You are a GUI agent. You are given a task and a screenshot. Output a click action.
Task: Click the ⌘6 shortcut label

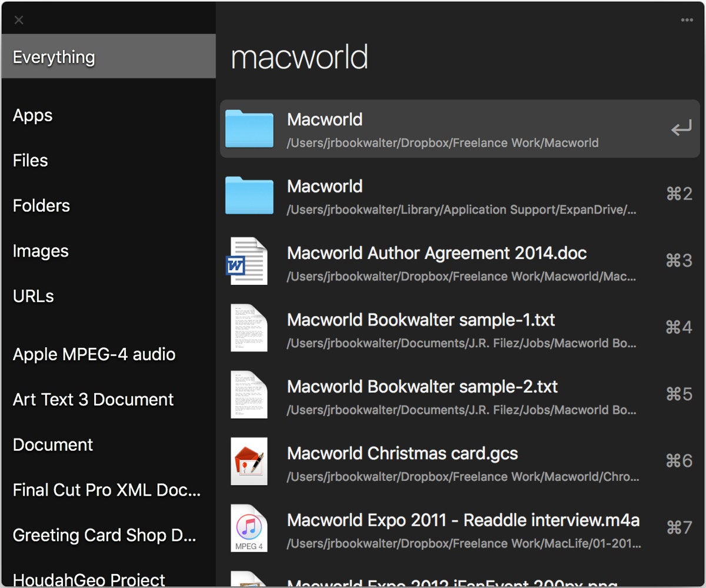click(x=679, y=461)
